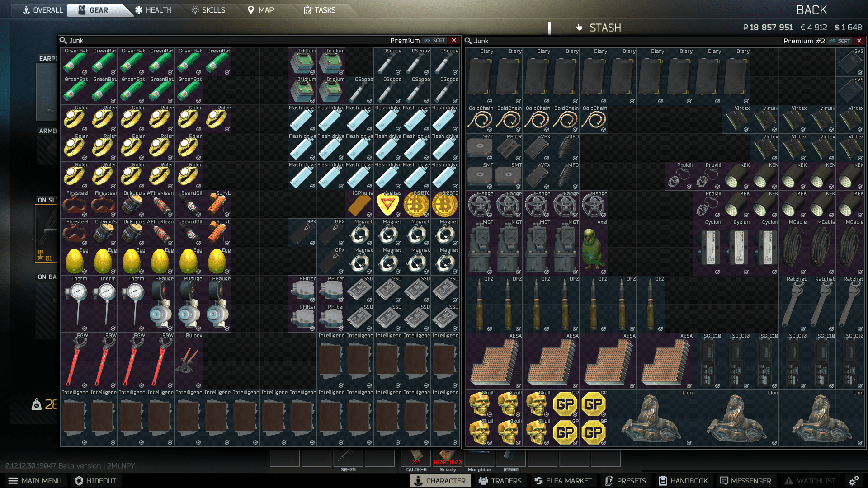The height and width of the screenshot is (488, 868).
Task: Go to the Hideout
Action: pos(95,481)
